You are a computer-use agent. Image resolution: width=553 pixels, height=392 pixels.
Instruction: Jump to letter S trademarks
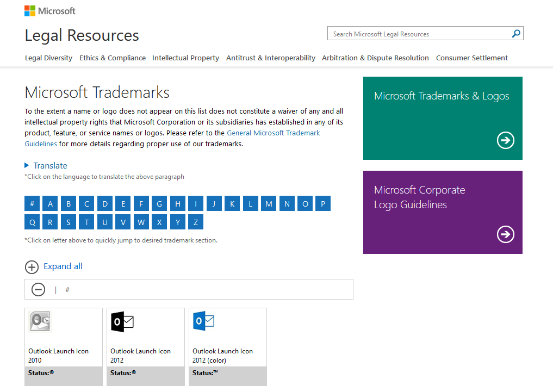(69, 222)
